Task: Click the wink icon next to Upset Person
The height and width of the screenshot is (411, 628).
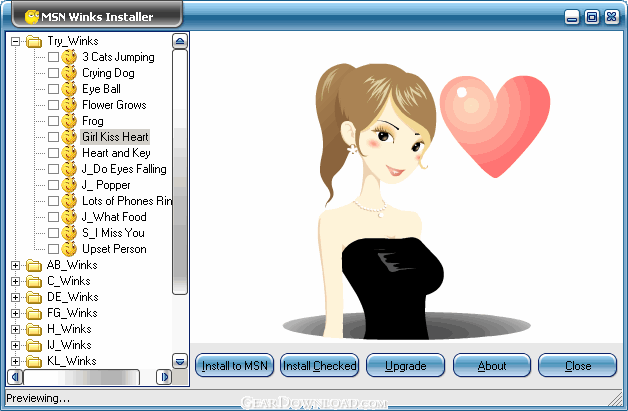Action: pos(69,249)
